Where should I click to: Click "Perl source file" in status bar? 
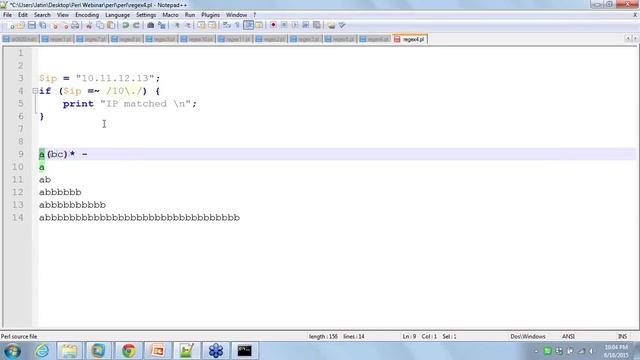click(19, 337)
